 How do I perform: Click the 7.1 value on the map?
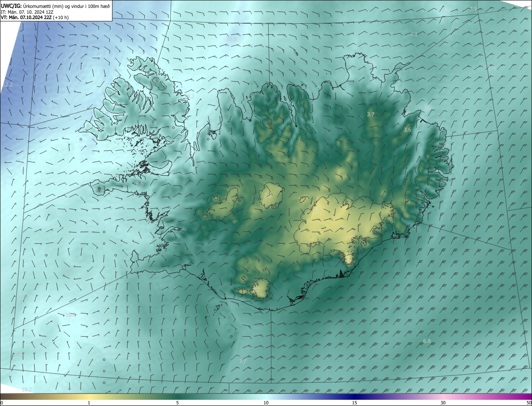click(414, 34)
